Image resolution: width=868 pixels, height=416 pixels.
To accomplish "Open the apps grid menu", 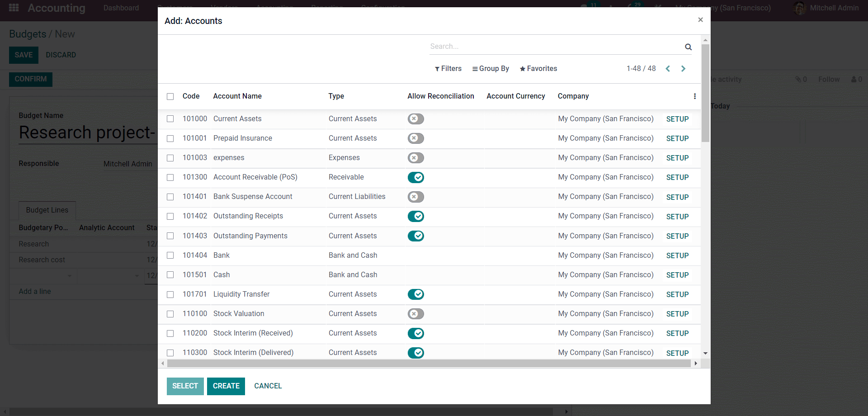I will 14,8.
